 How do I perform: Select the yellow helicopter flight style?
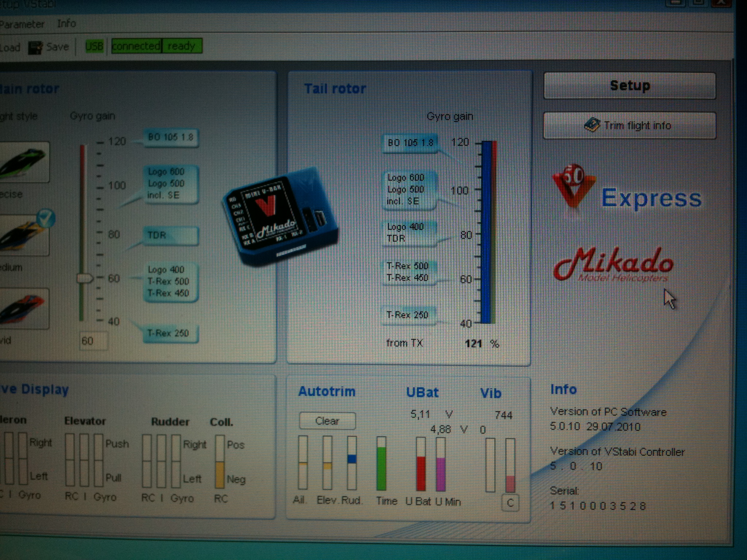coord(24,235)
